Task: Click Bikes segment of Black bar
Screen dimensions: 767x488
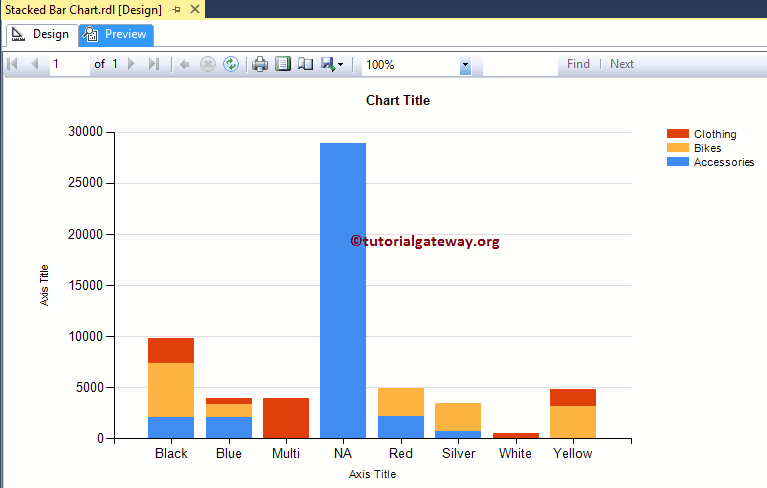Action: pyautogui.click(x=171, y=390)
